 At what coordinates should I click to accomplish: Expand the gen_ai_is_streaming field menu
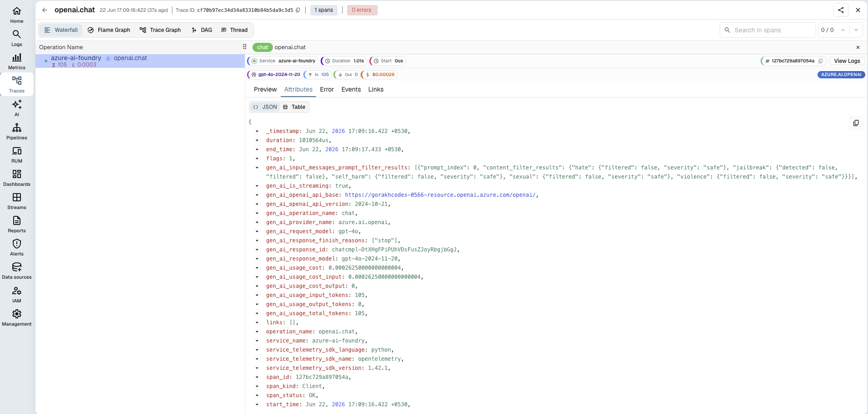257,186
